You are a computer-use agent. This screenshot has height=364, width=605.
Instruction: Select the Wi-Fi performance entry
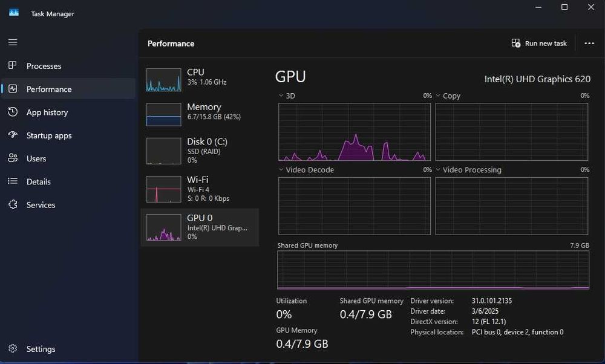[200, 189]
